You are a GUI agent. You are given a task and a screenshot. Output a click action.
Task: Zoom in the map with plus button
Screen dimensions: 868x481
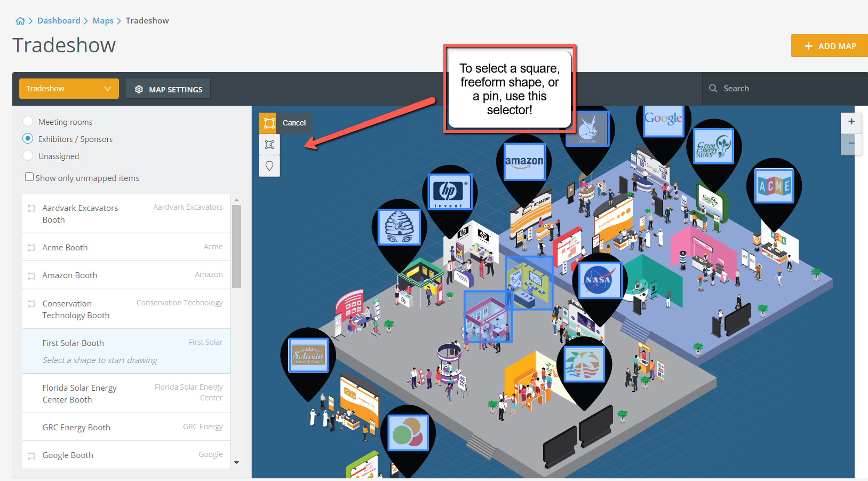click(x=851, y=122)
